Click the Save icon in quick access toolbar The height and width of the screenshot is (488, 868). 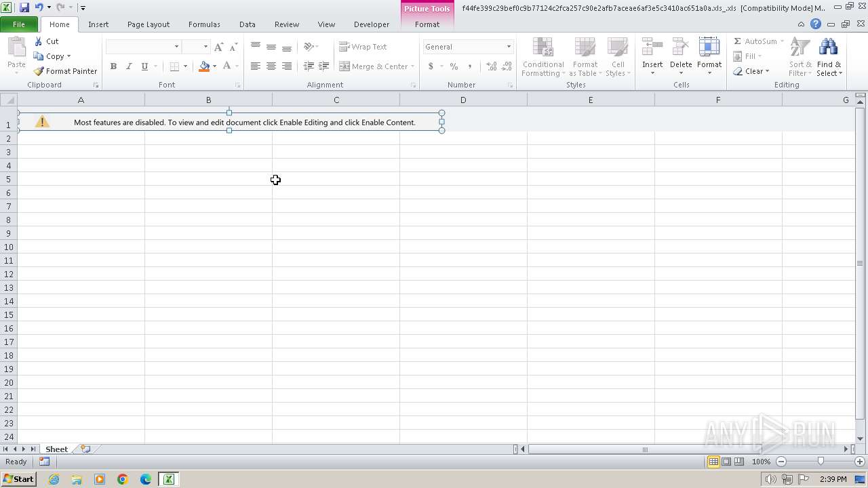click(24, 7)
